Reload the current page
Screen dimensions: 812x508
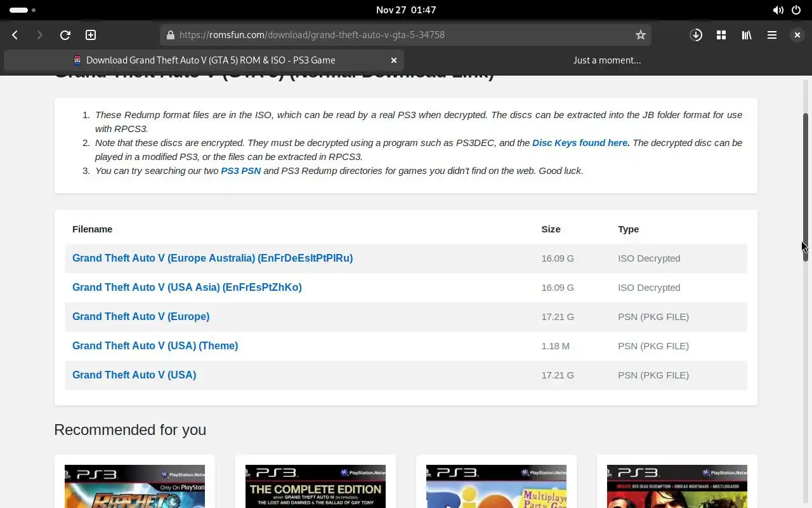tap(65, 35)
